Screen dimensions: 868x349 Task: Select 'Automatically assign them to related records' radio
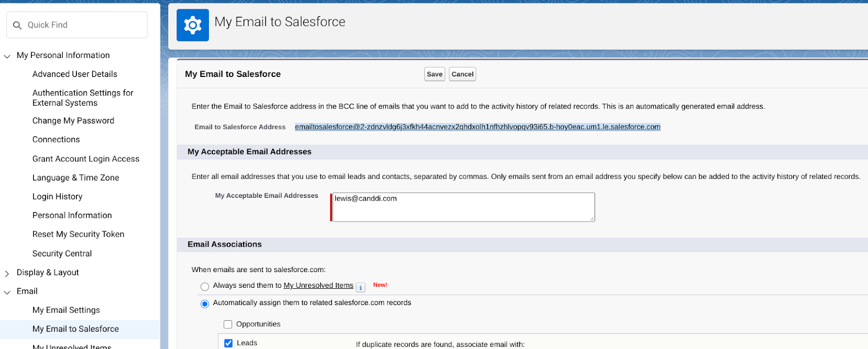tap(205, 304)
